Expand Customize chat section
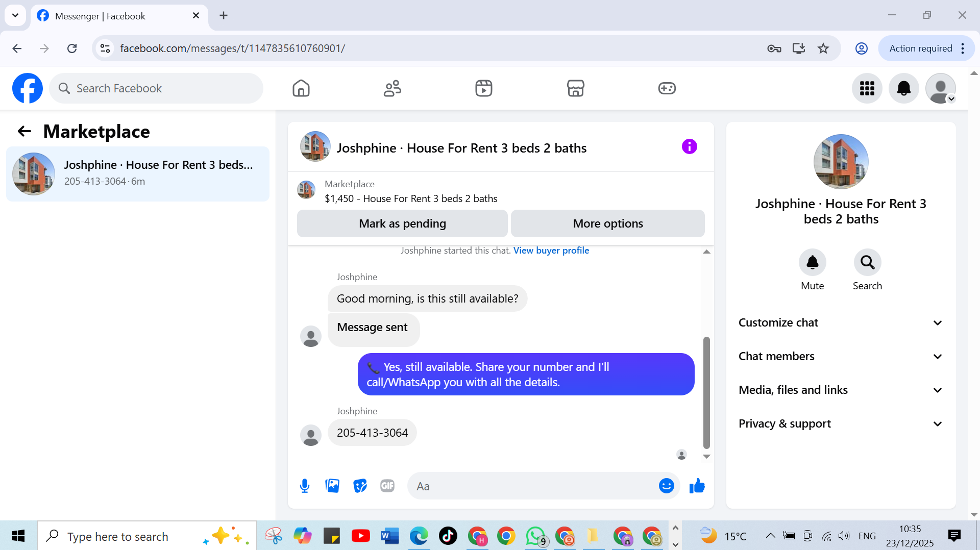The width and height of the screenshot is (980, 550). pyautogui.click(x=841, y=323)
